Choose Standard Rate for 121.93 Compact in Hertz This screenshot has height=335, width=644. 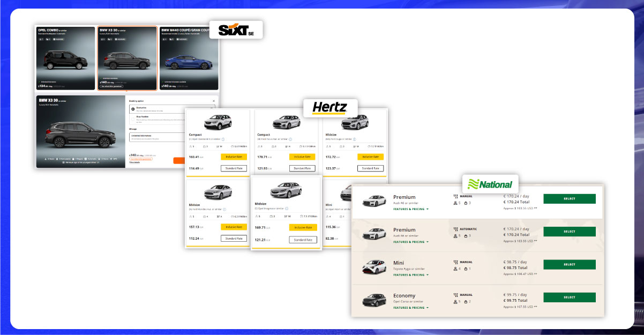point(302,168)
